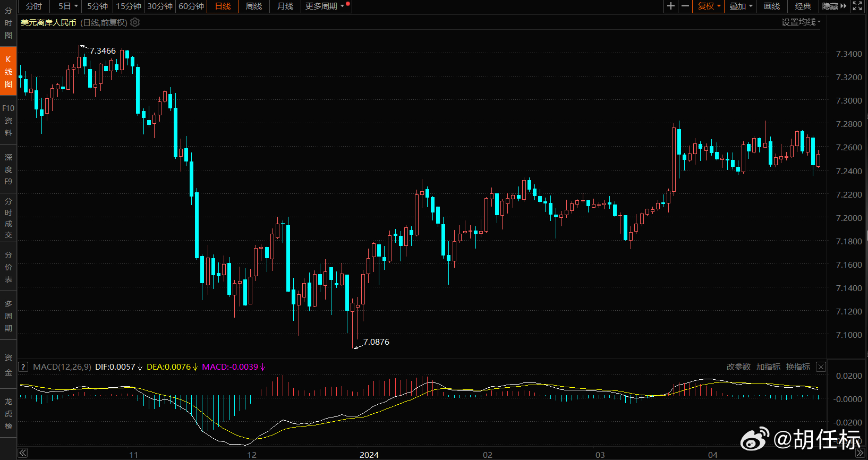Viewport: 868px width, 460px height.
Task: Click the MACD(12,26,9) indicator label
Action: [62, 367]
